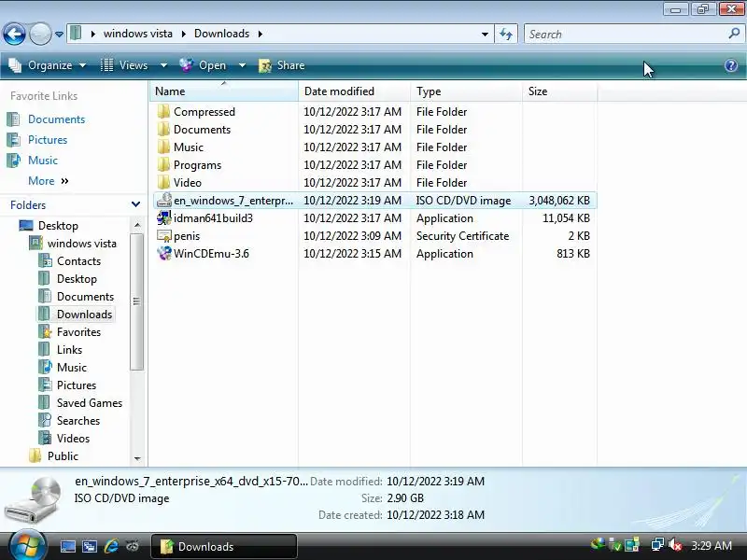
Task: Sort by the Name column header
Action: 224,91
